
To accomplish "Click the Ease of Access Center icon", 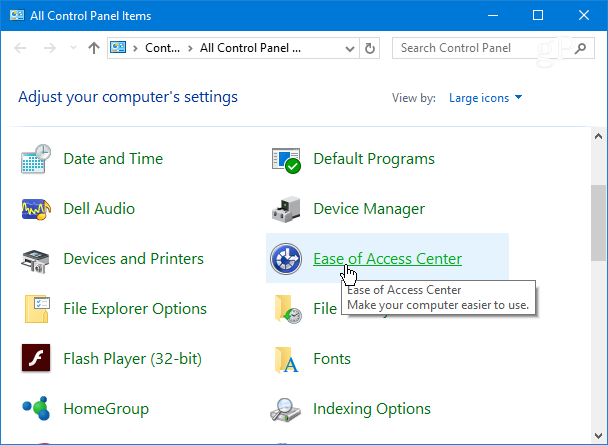I will point(286,259).
